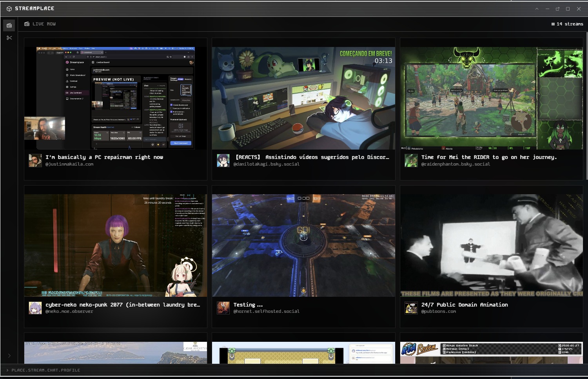Viewport: 588px width, 379px height.
Task: Select the scissors clips icon in sidebar
Action: point(9,38)
